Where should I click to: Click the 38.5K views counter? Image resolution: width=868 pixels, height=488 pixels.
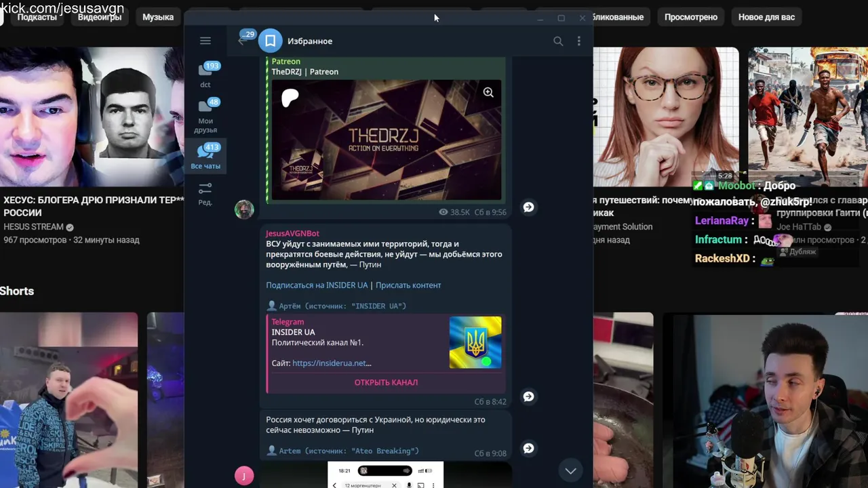454,212
